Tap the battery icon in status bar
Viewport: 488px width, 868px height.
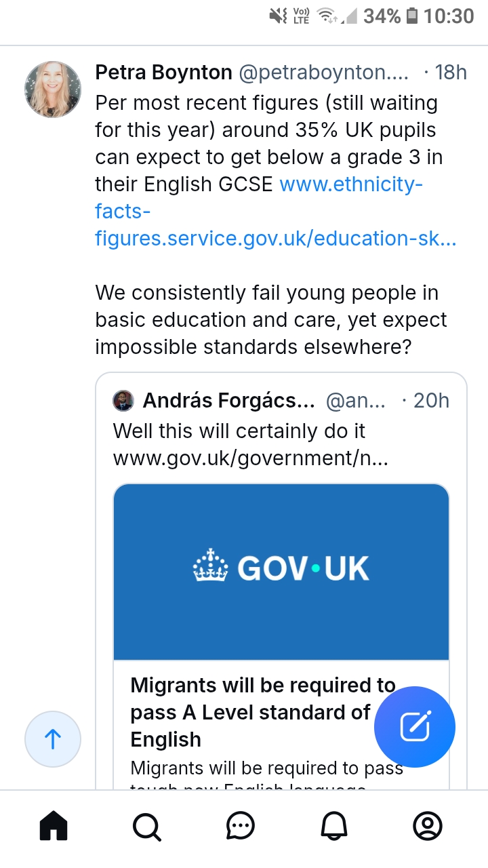[x=411, y=16]
